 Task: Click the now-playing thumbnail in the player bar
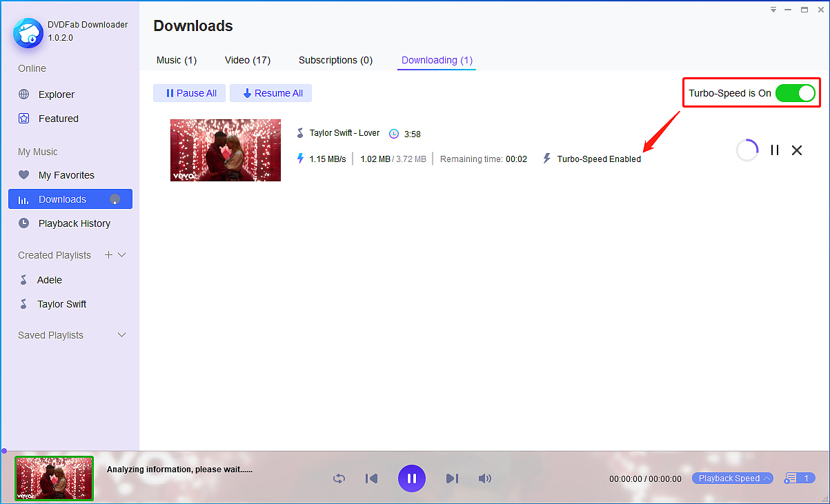point(55,478)
